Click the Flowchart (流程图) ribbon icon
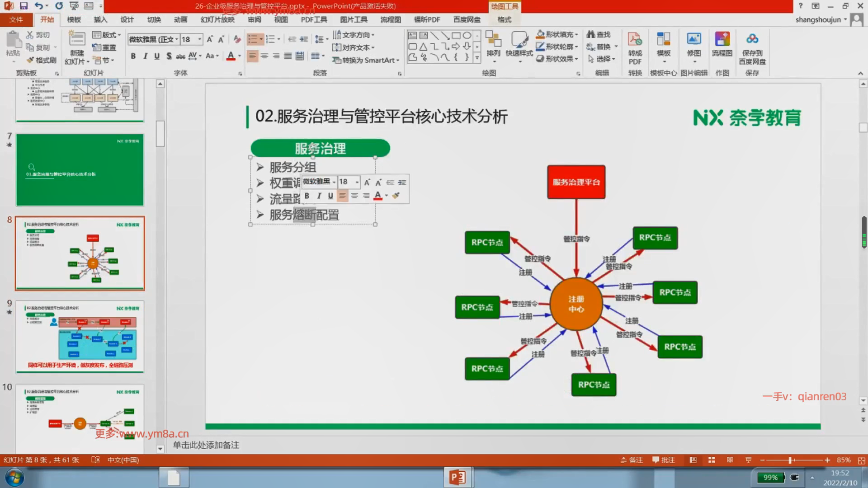The image size is (868, 488). click(722, 40)
